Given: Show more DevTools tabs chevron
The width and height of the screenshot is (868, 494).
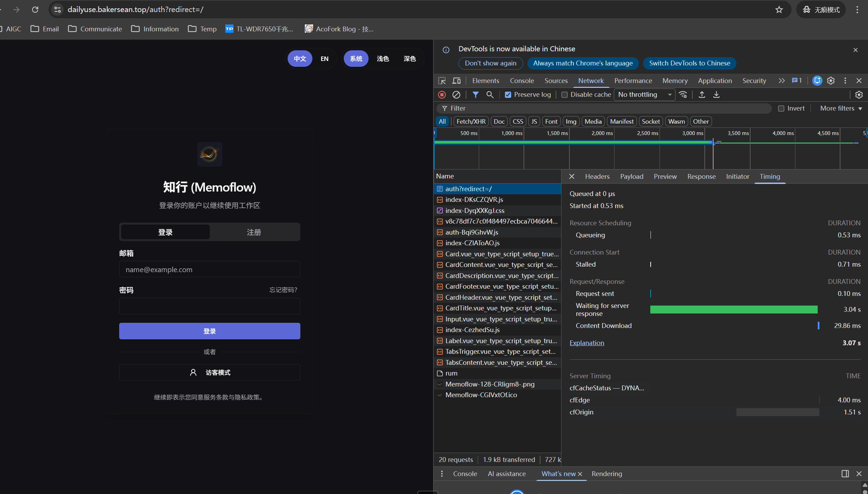Looking at the screenshot, I should pos(781,81).
